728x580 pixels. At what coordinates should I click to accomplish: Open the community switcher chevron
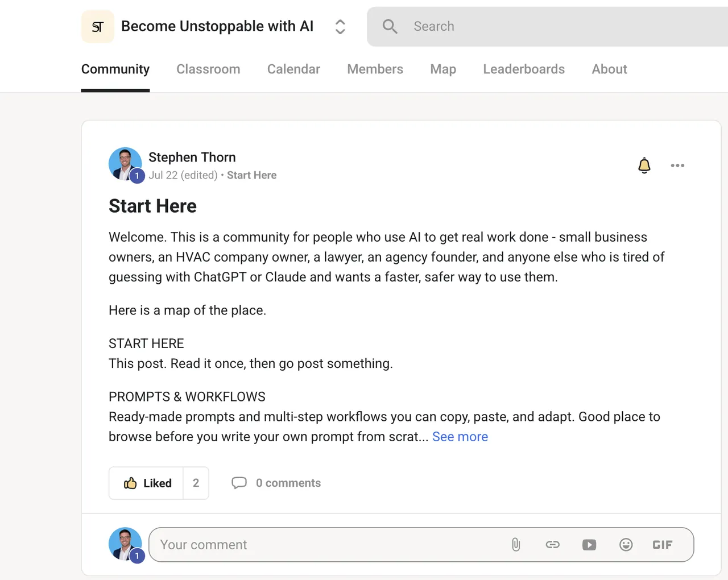pos(340,27)
